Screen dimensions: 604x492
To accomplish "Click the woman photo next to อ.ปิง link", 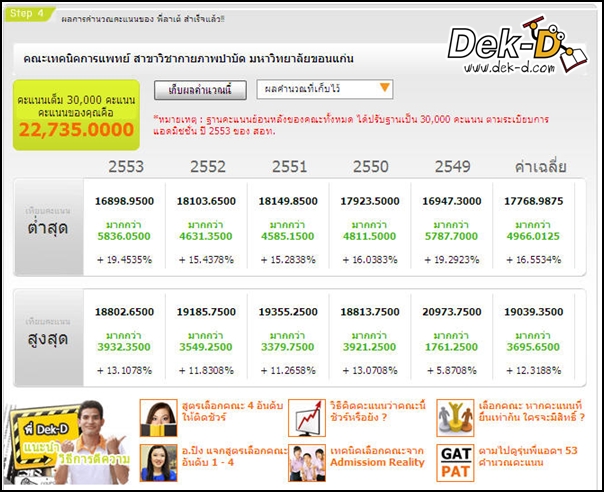I will click(159, 462).
